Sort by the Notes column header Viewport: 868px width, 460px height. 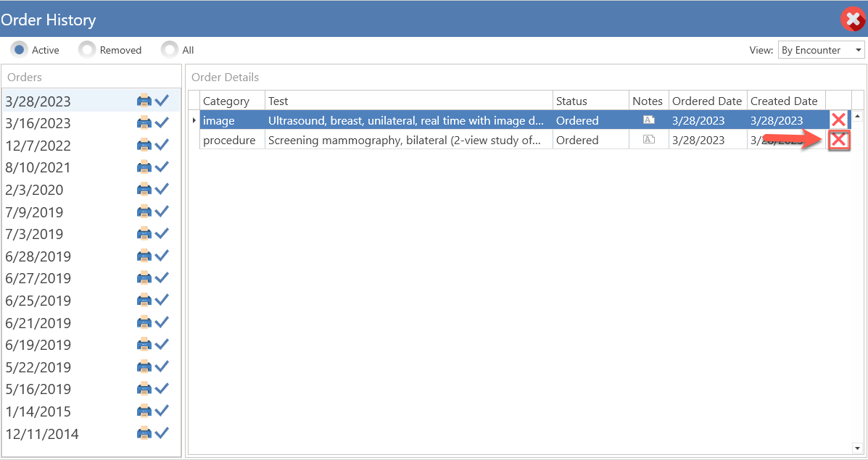click(649, 101)
